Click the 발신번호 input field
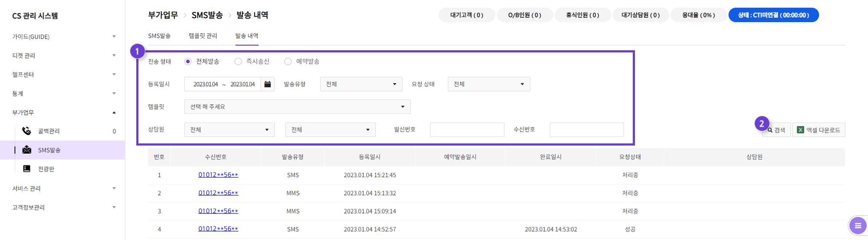 tap(467, 130)
